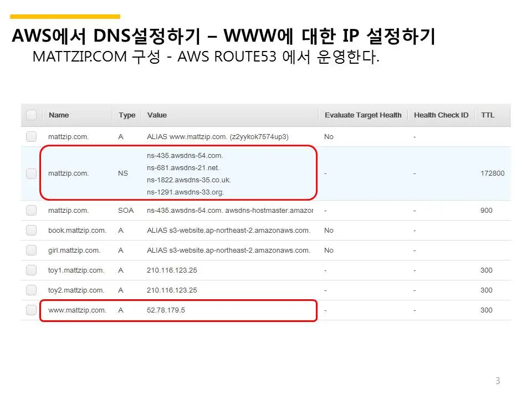Click the ns-1291.awsdns-33.org. name server entry
This screenshot has width=532, height=399.
[x=185, y=192]
